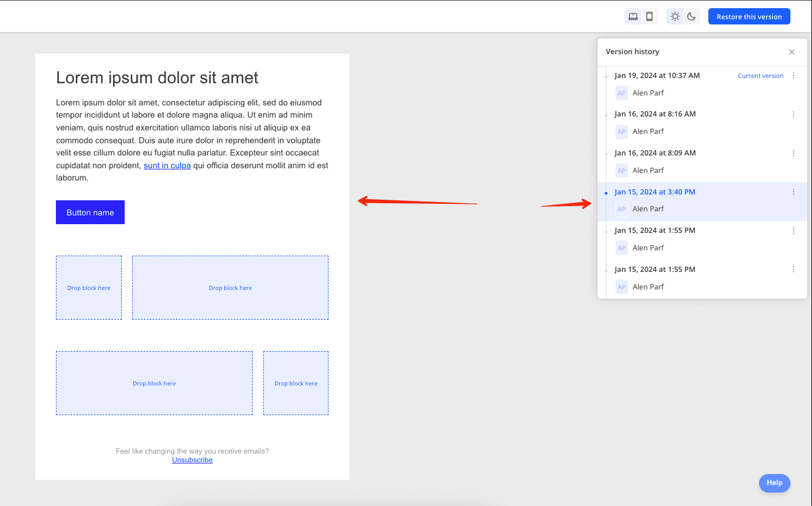Follow the sunt in culpa link
Viewport: 812px width, 506px height.
tap(167, 165)
